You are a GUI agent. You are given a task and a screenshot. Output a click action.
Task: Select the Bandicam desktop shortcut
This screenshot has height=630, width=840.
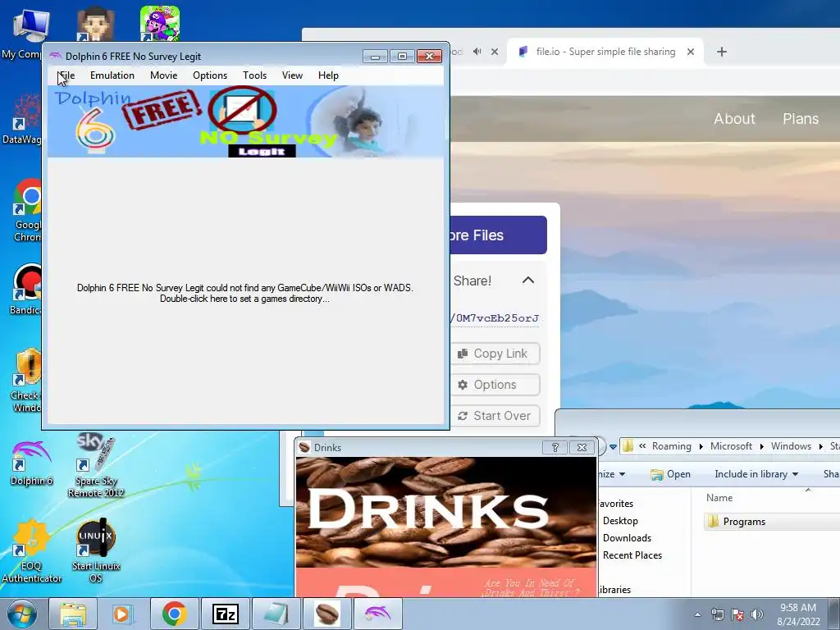pyautogui.click(x=25, y=290)
